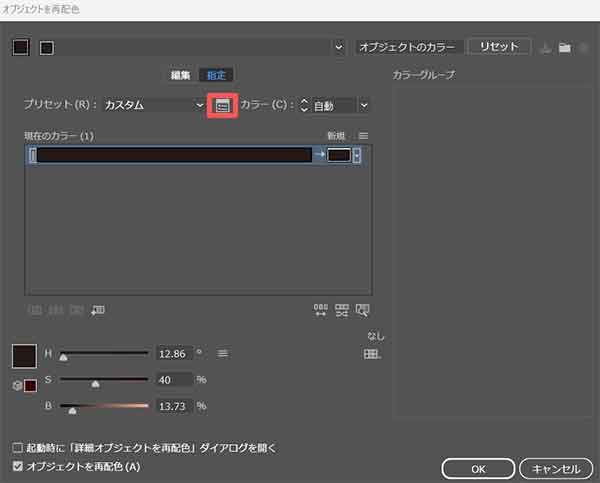Image resolution: width=600 pixels, height=483 pixels.
Task: Click the row handle left of current color bar
Action: 33,155
